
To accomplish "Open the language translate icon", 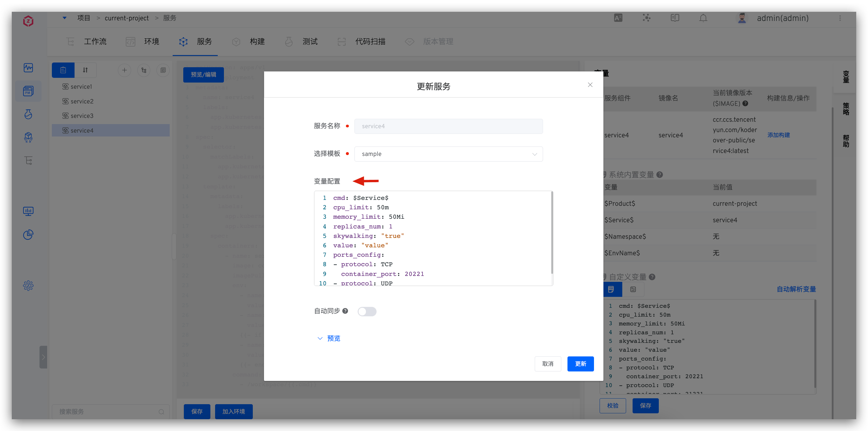I will coord(618,18).
